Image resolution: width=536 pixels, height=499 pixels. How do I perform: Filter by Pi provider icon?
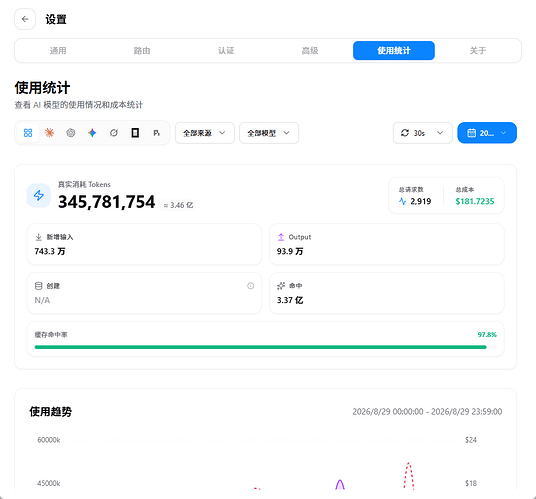(x=157, y=133)
